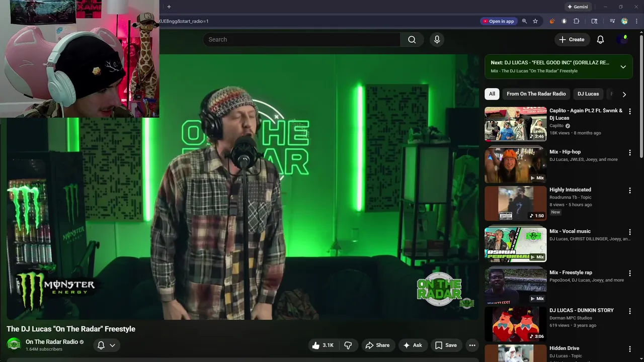Open Caplito - Again Pt.2 thumbnail
The height and width of the screenshot is (362, 644).
515,124
